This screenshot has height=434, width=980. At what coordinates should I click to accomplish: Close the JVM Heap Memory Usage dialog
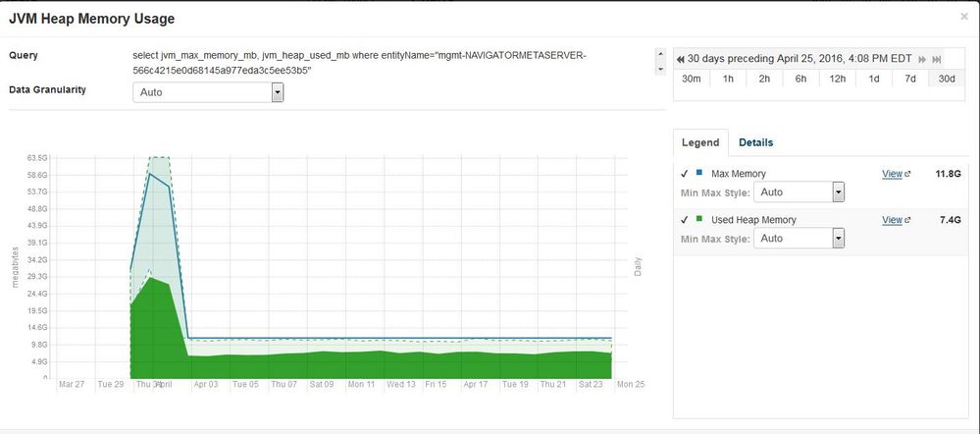click(x=963, y=17)
